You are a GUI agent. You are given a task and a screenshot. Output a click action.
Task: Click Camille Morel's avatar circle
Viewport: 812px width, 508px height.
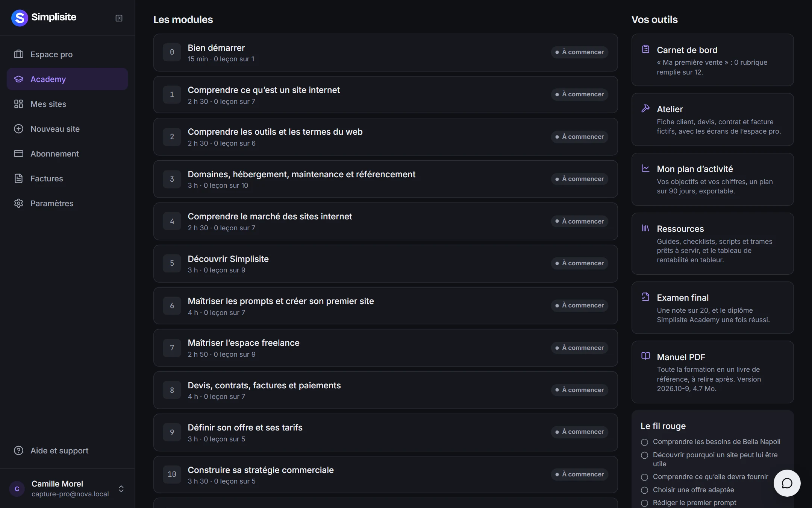tap(17, 489)
